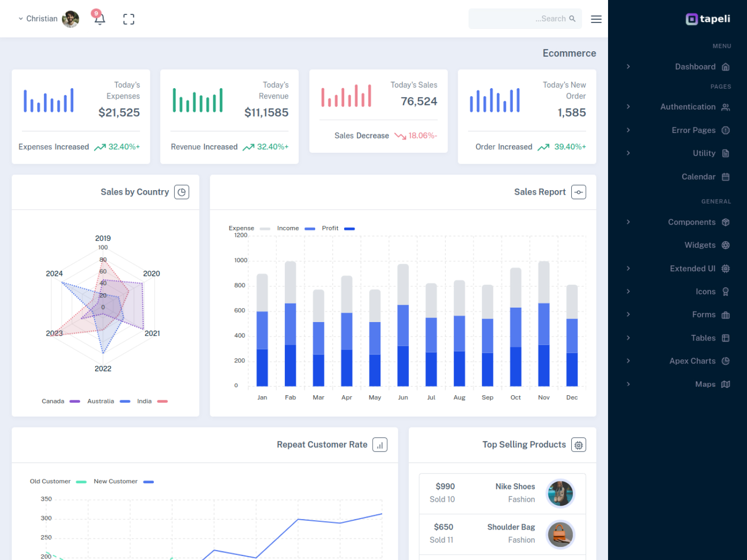
Task: Open the Authentication menu item
Action: [678, 107]
